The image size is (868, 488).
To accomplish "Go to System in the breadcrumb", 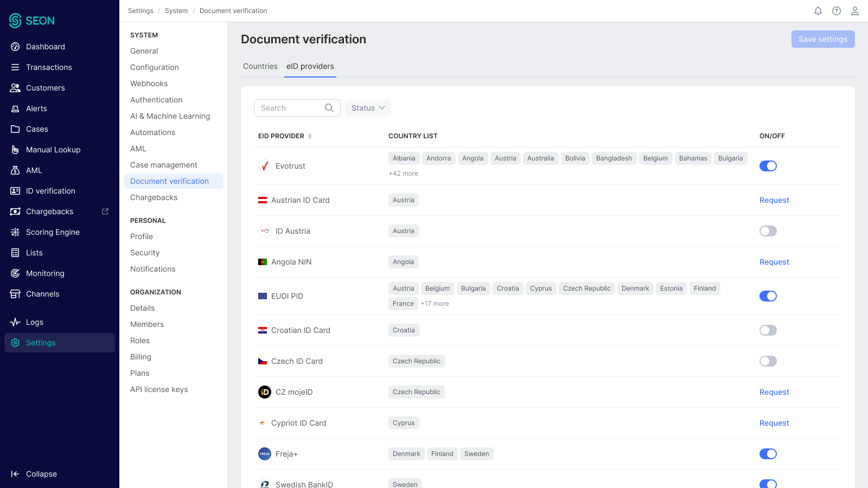I will 176,11.
